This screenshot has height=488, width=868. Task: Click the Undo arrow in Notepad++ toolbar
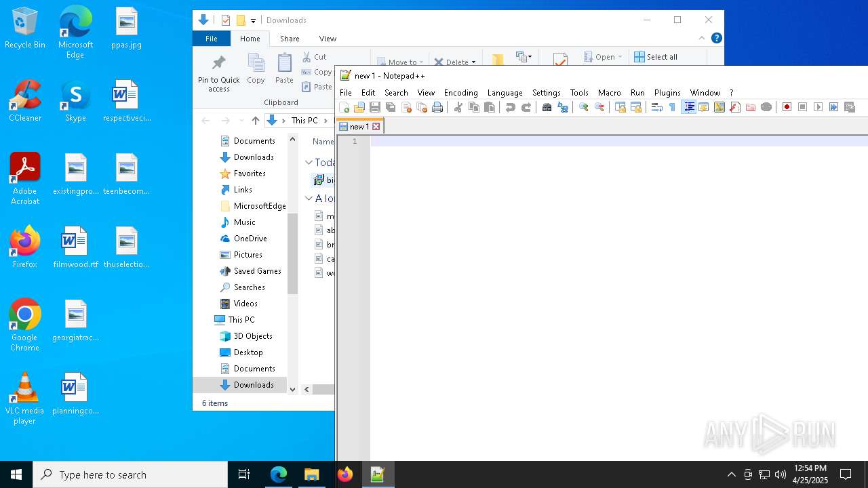point(511,107)
